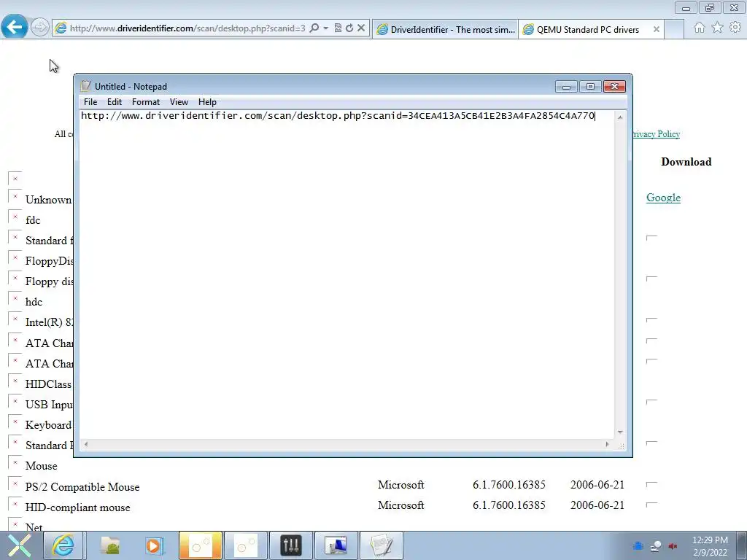Open a new blank browser tab

pyautogui.click(x=674, y=29)
